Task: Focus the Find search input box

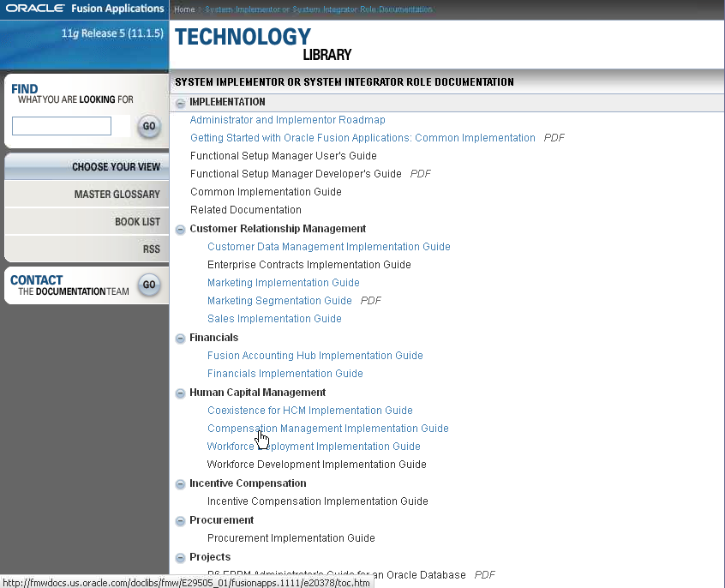Action: (62, 126)
